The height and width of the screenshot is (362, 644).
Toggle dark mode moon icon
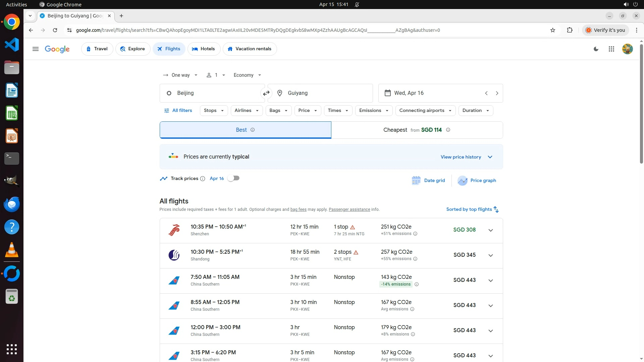pos(596,49)
